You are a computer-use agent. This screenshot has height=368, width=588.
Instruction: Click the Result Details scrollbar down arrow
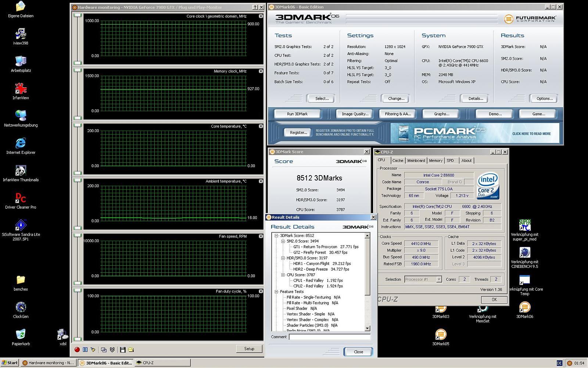click(367, 328)
